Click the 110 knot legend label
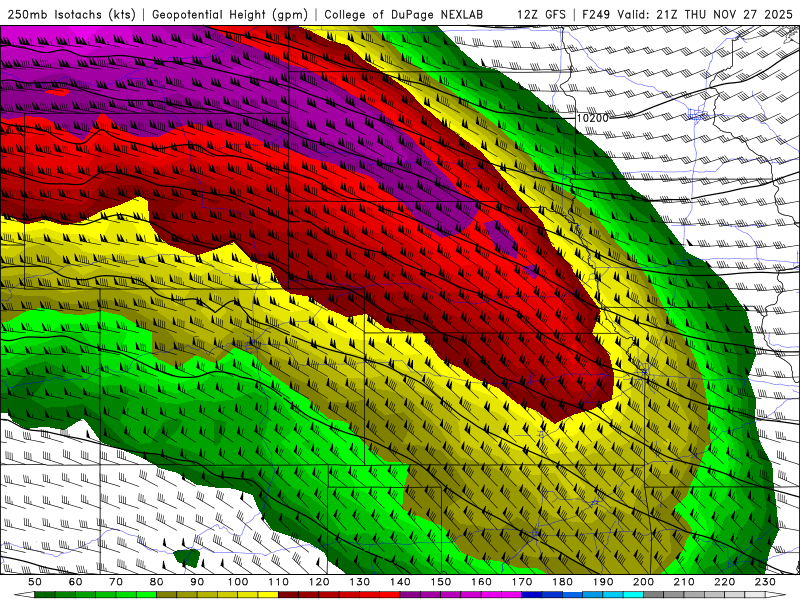Image resolution: width=800 pixels, height=600 pixels. click(x=278, y=582)
